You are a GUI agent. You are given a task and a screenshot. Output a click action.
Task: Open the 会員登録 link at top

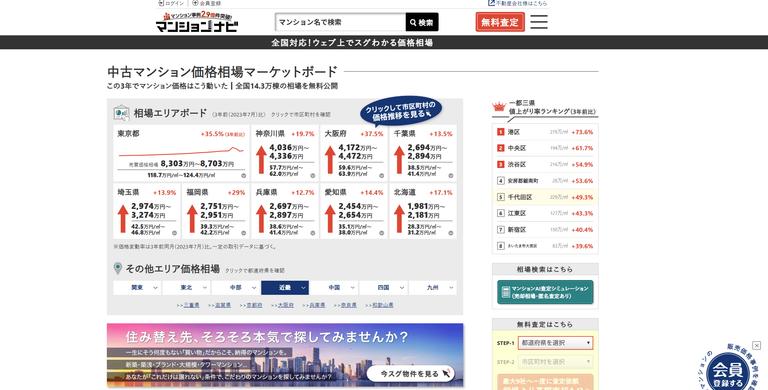tap(207, 3)
